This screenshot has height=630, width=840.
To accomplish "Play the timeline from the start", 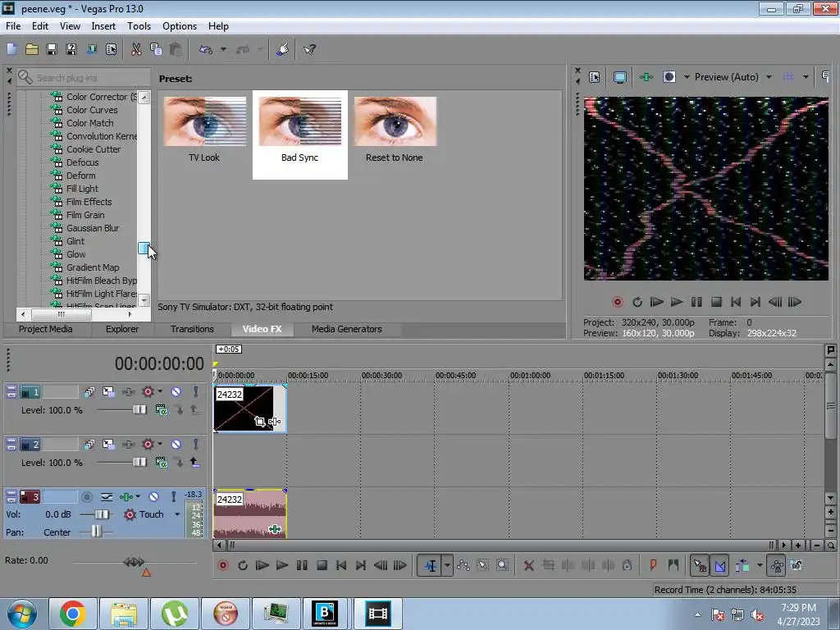I will coord(262,565).
